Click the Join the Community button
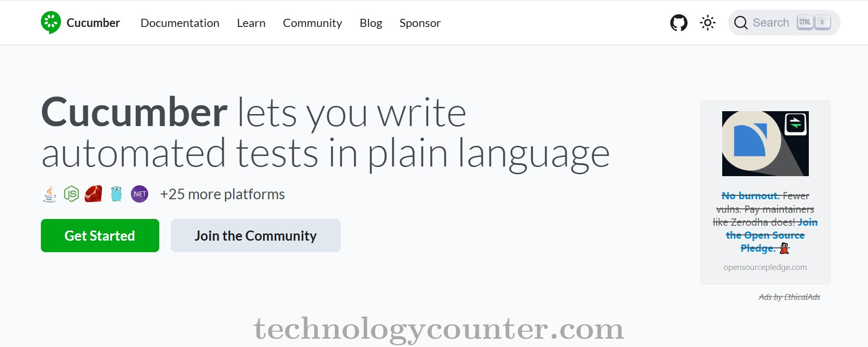 point(255,236)
